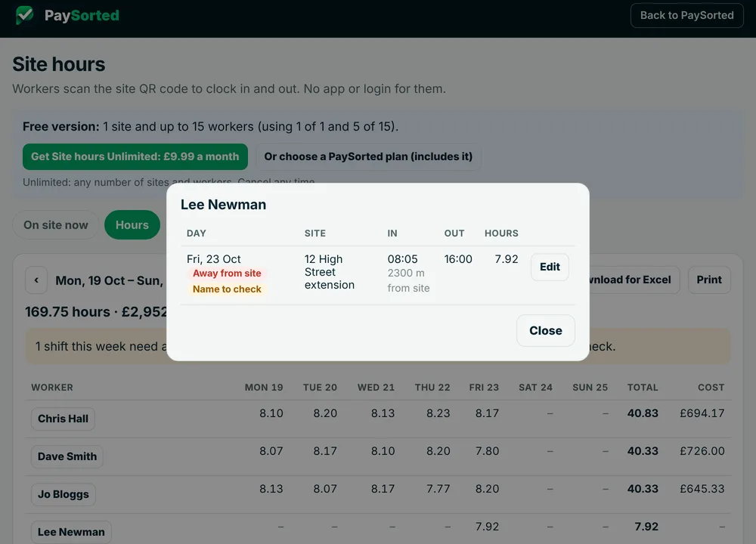
Task: Switch to On site now tab
Action: (56, 225)
